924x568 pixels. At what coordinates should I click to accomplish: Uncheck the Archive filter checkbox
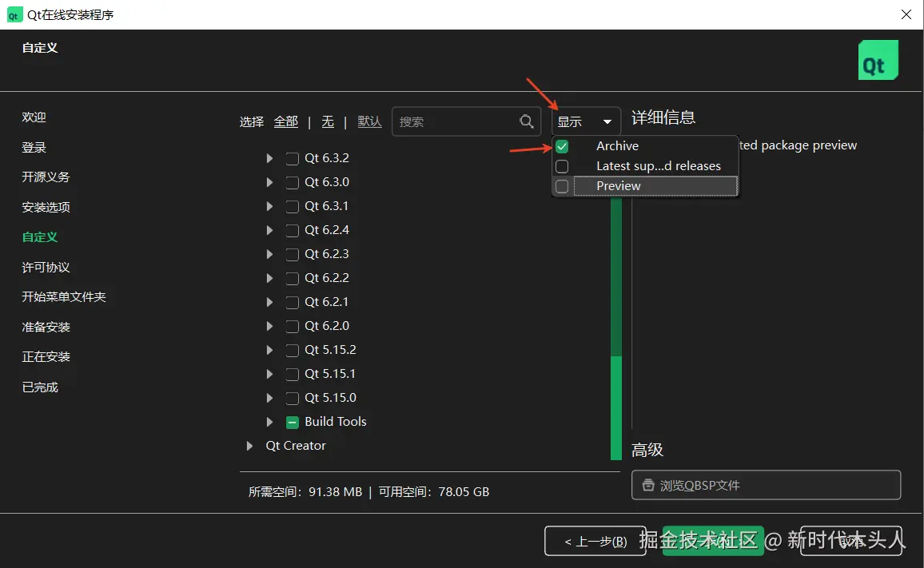tap(562, 146)
